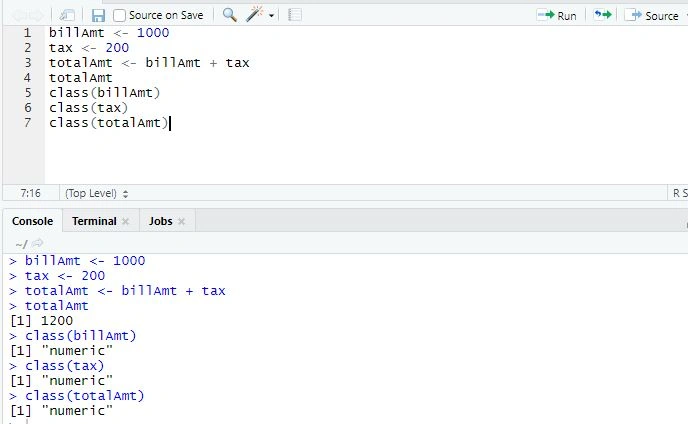This screenshot has height=424, width=688.
Task: Source the active document with Source button
Action: pyautogui.click(x=651, y=16)
